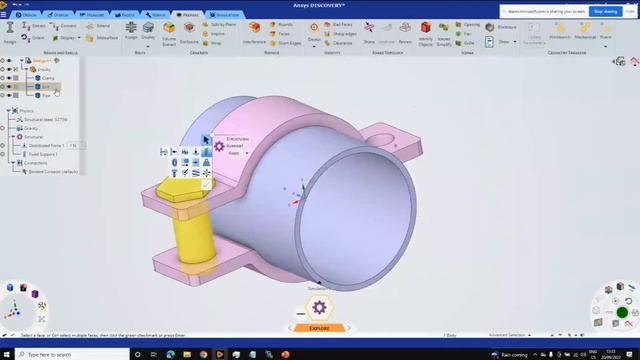Image resolution: width=640 pixels, height=360 pixels.
Task: Select the Split by Plane tool
Action: [220, 24]
